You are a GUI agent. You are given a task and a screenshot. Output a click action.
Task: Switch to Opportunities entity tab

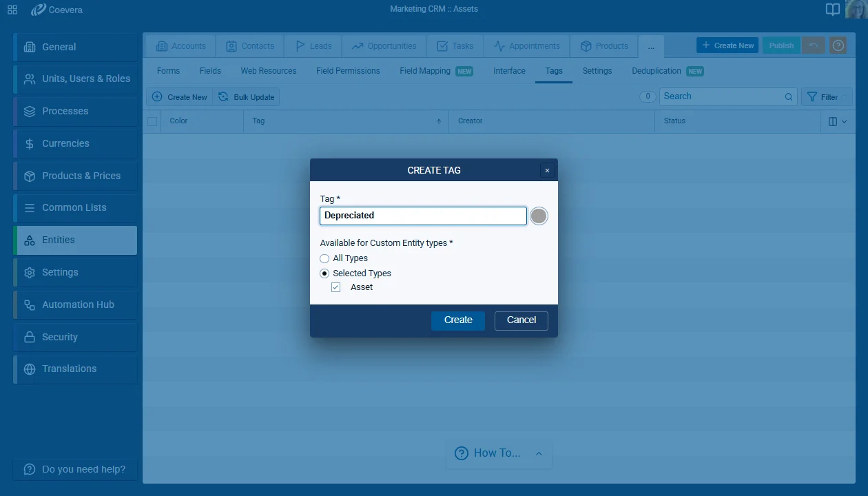click(x=384, y=46)
